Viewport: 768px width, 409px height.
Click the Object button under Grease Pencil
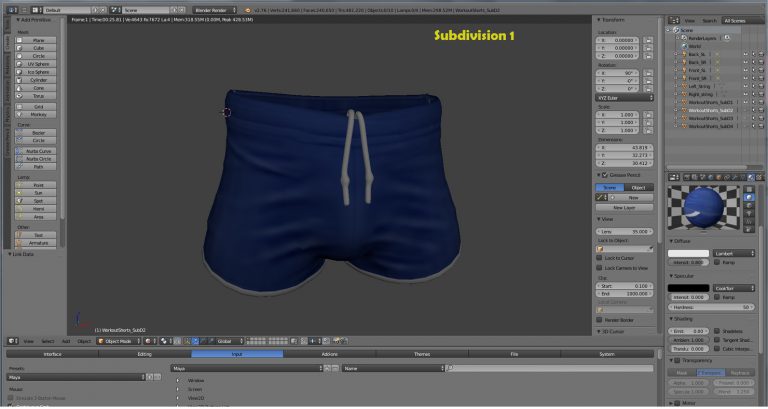click(639, 187)
